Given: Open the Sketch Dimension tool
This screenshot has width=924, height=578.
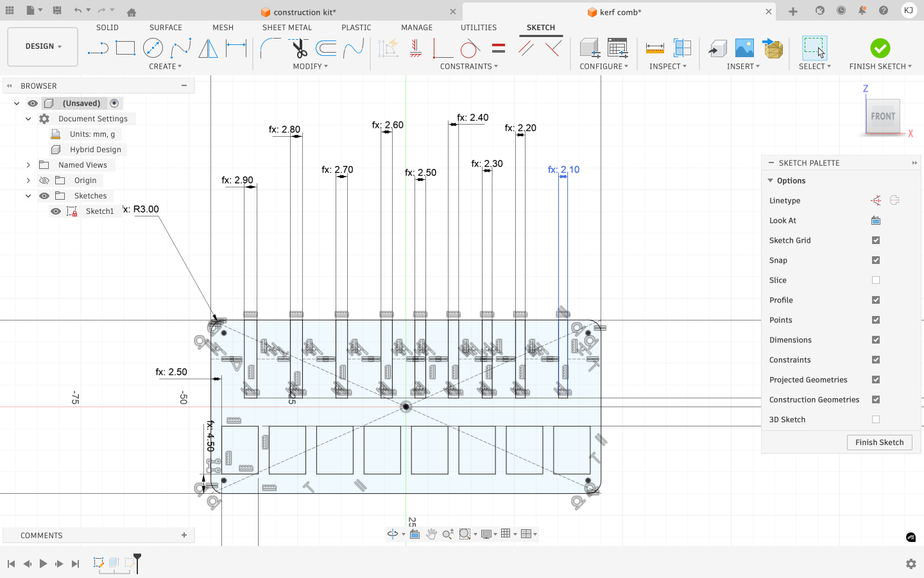Looking at the screenshot, I should tap(236, 48).
